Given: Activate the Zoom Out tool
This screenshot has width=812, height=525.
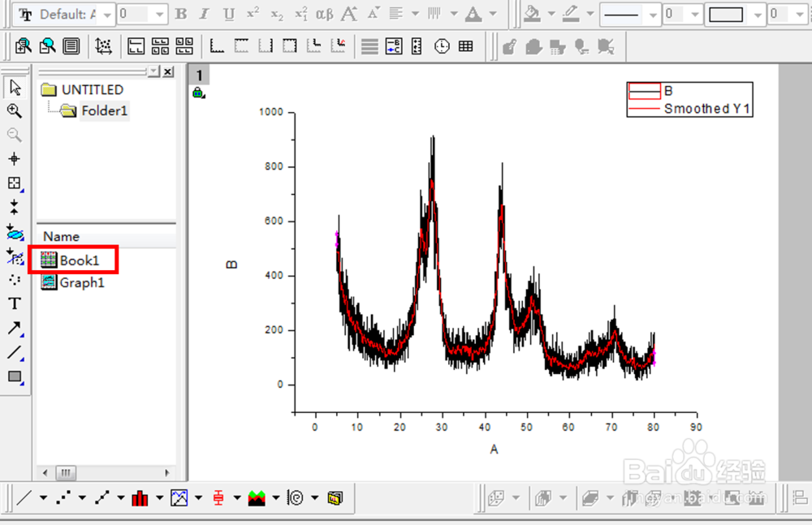Looking at the screenshot, I should click(15, 136).
